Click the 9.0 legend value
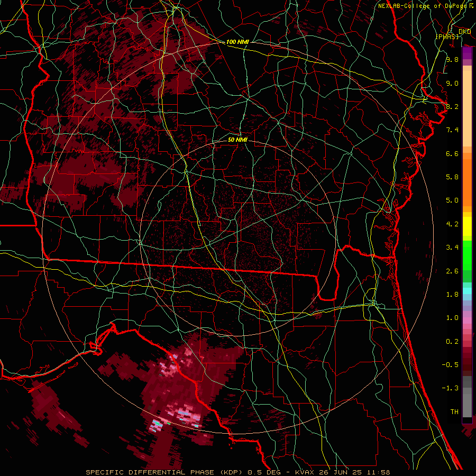 point(452,83)
